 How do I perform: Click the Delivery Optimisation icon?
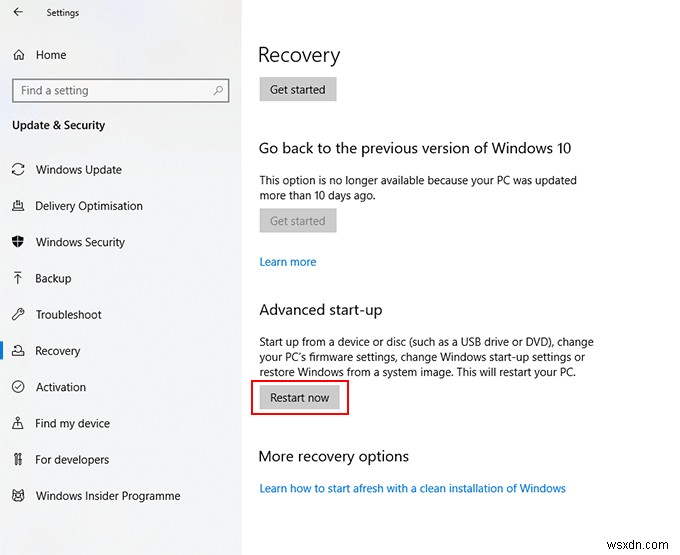click(18, 206)
